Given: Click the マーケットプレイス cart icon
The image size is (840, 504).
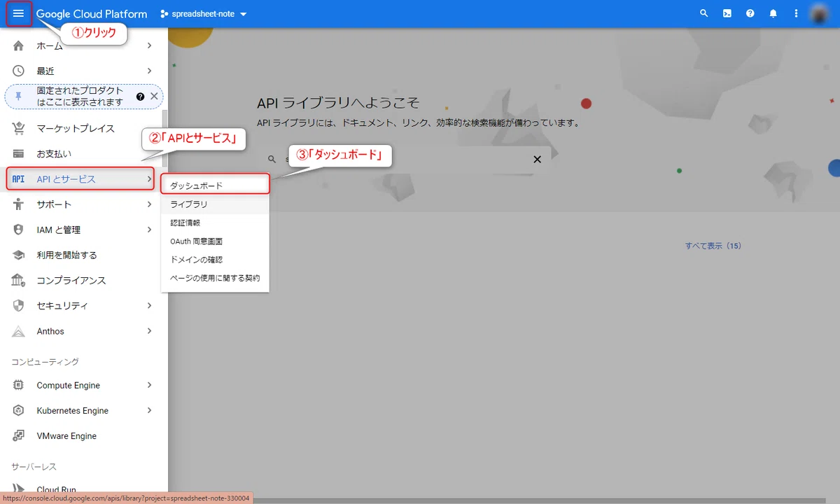Looking at the screenshot, I should tap(19, 128).
